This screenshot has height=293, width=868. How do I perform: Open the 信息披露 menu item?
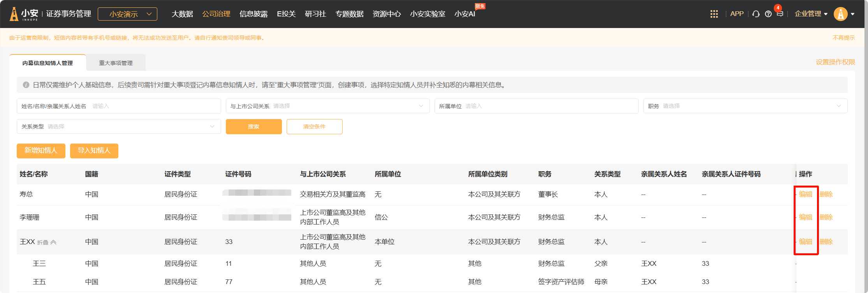[x=254, y=14]
